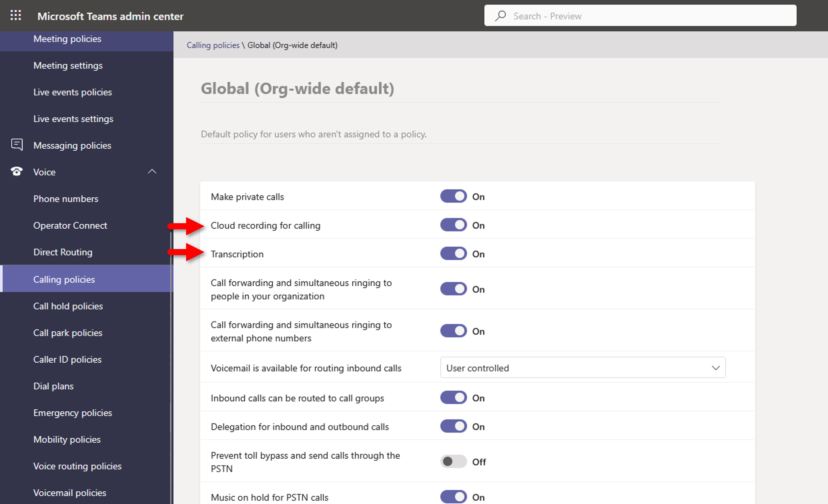Viewport: 828px width, 504px height.
Task: Collapse the Voice section chevron
Action: (152, 172)
